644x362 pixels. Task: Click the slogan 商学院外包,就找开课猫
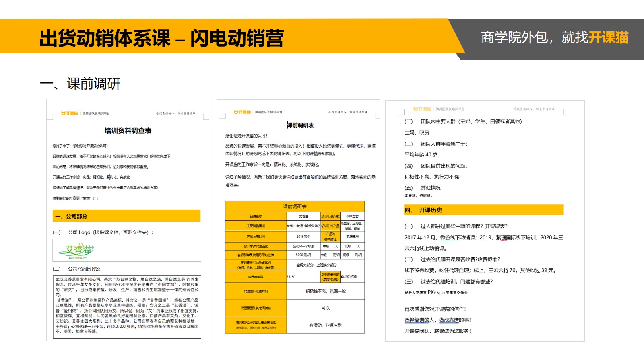pyautogui.click(x=555, y=37)
